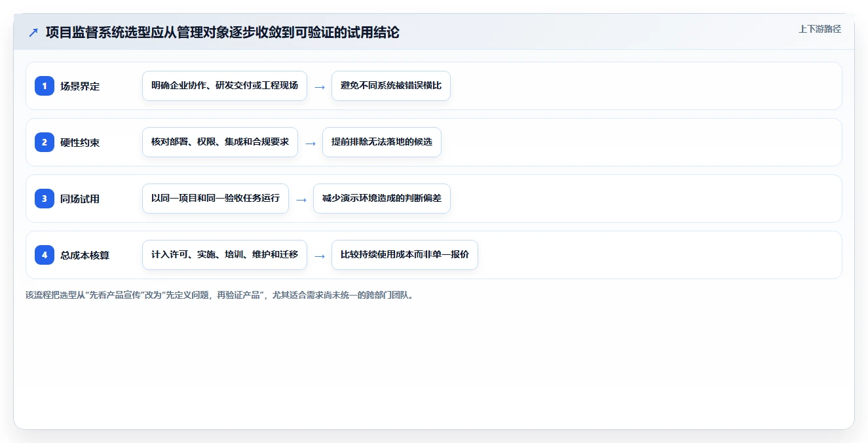Click the footnote starting with 该流程把选型从
This screenshot has height=443, width=868.
coord(219,295)
